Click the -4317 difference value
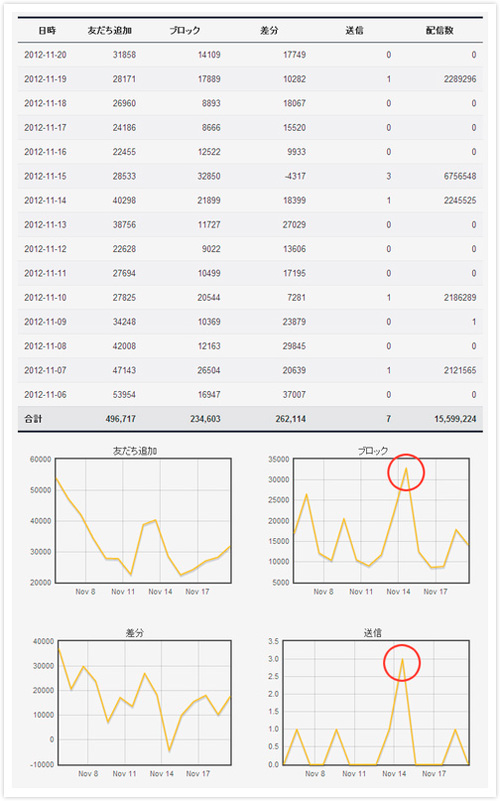Image resolution: width=500 pixels, height=801 pixels. pyautogui.click(x=295, y=176)
